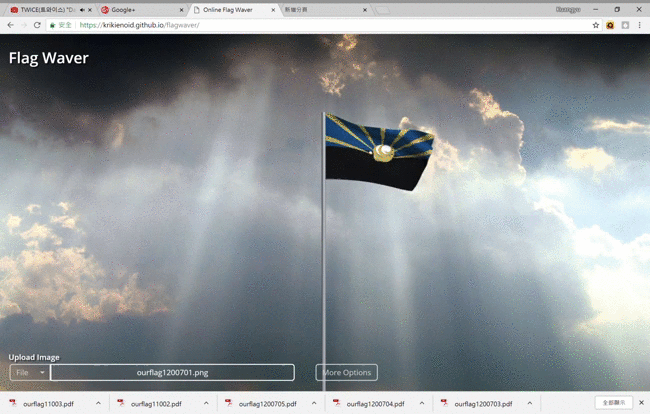Viewport: 650px width, 414px height.
Task: Open the ourflag11003.pdf download
Action: coord(48,404)
